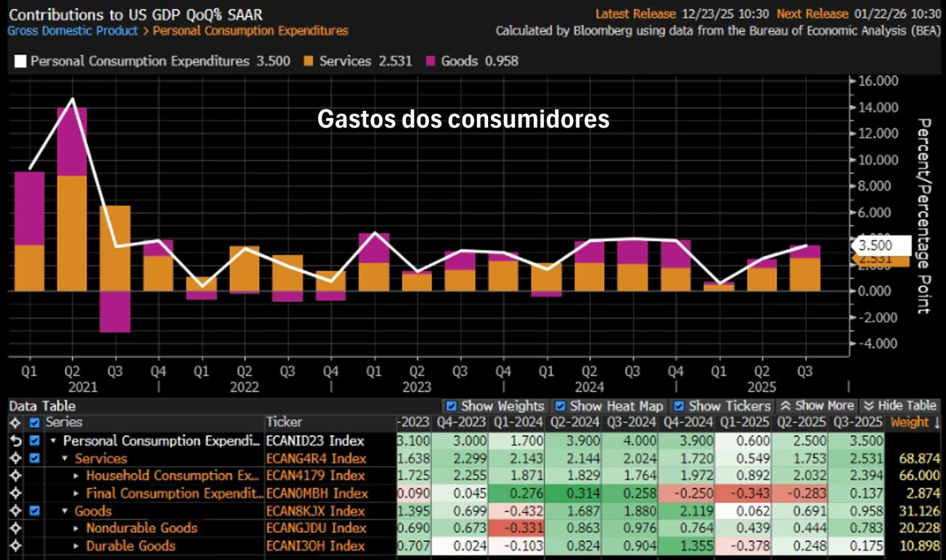Expand the Durable Goods row

(77, 546)
